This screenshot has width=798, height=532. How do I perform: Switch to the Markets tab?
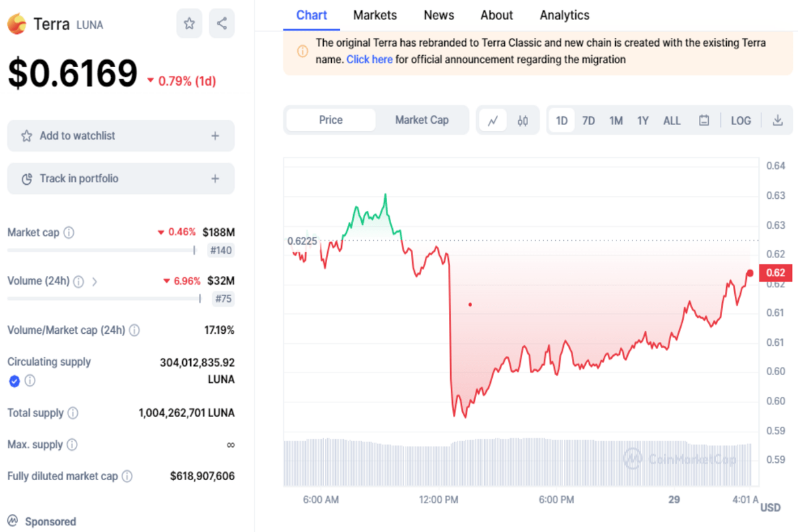point(374,15)
